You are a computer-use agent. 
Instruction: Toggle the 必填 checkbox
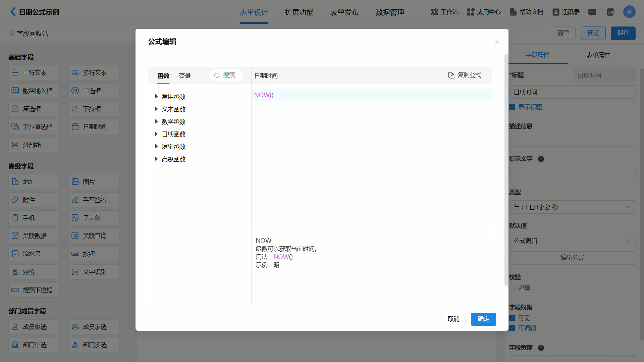click(x=512, y=288)
